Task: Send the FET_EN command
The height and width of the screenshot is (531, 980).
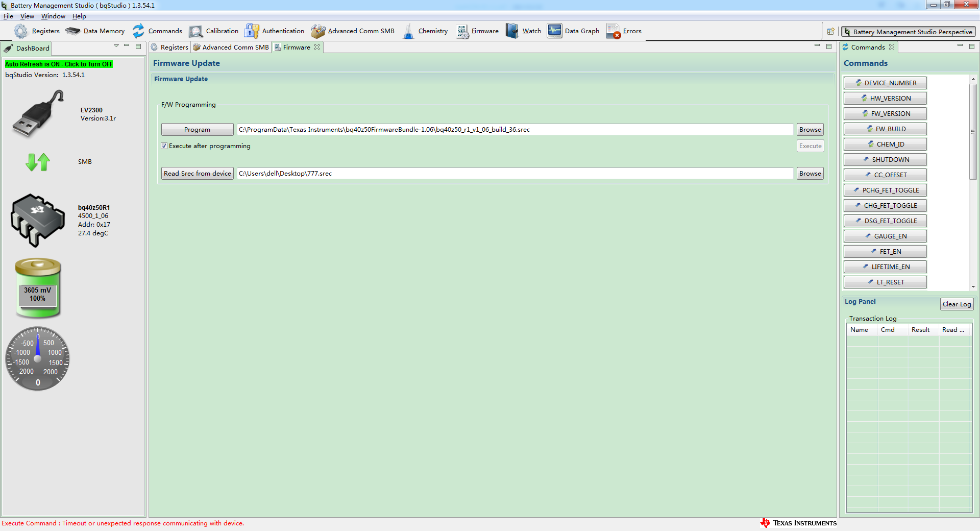Action: point(885,252)
